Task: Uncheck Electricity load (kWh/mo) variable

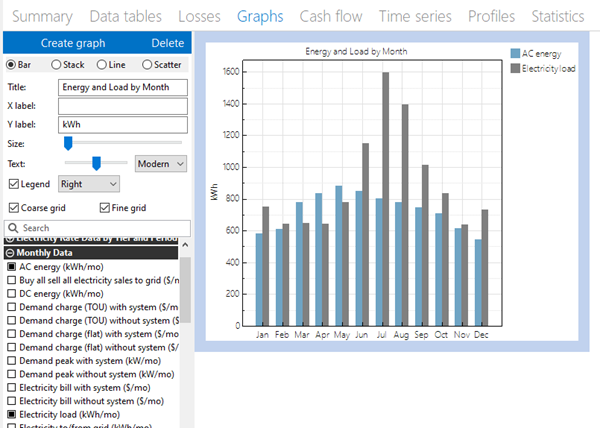Action: [12, 413]
